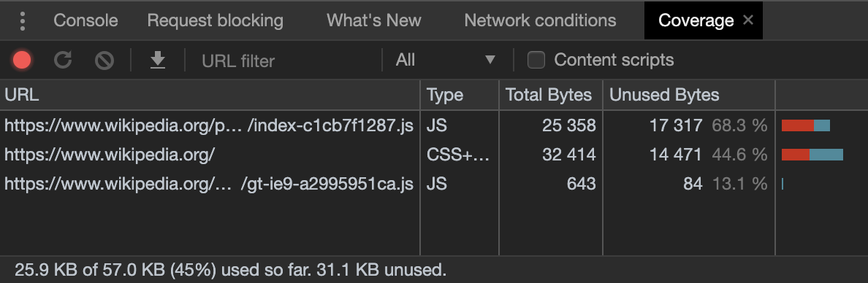Switch to the Console tab
868x283 pixels.
tap(85, 20)
